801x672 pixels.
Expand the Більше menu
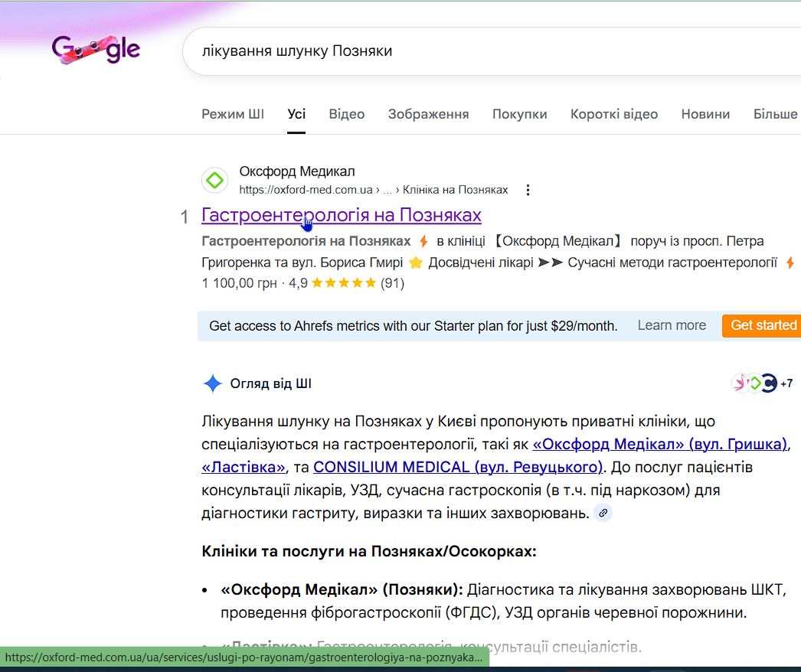point(776,114)
